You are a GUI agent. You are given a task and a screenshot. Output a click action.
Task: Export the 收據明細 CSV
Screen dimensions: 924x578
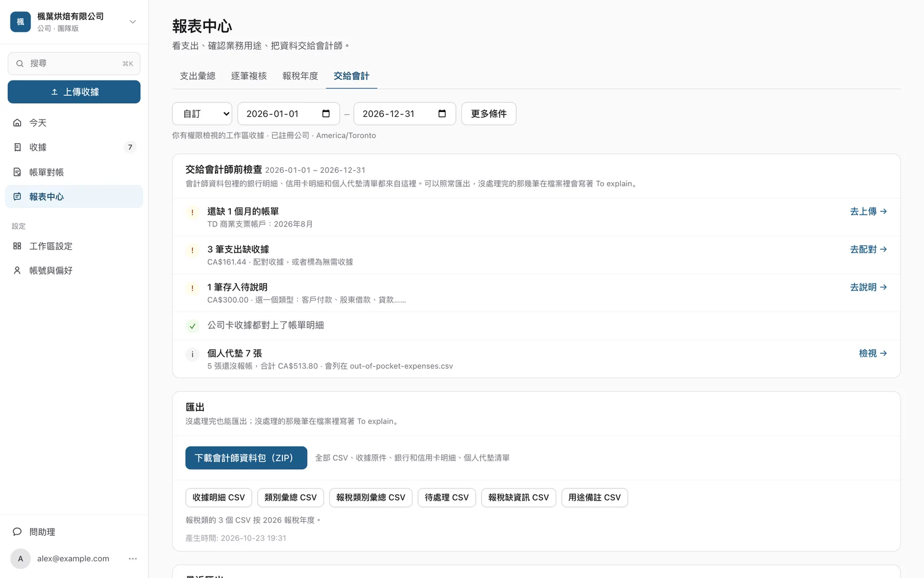coord(219,498)
